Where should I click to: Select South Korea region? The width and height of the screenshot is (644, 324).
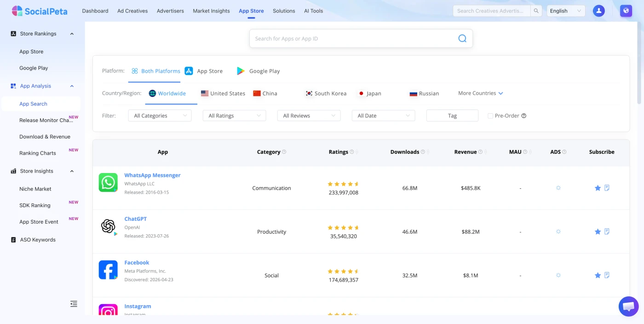click(326, 93)
